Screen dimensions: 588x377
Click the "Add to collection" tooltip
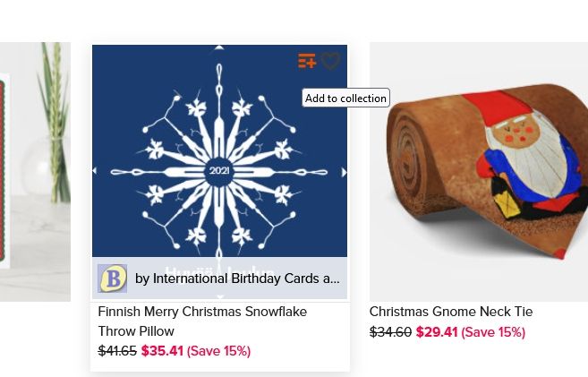[x=345, y=99]
